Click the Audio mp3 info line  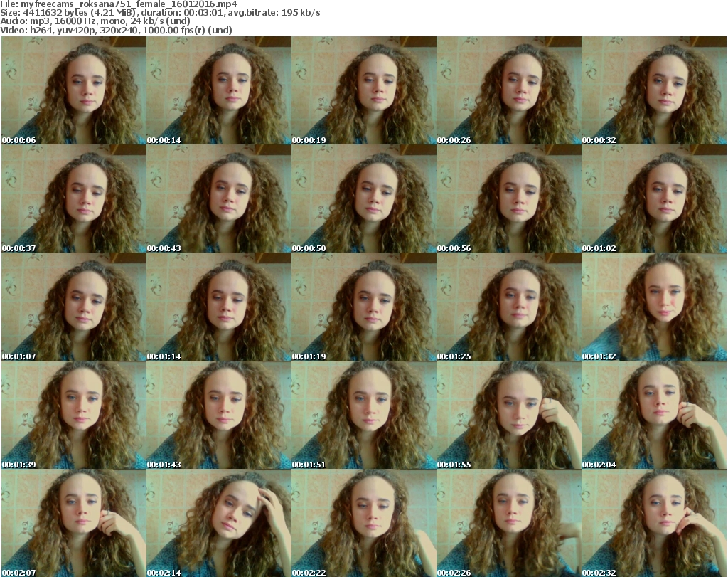point(95,21)
